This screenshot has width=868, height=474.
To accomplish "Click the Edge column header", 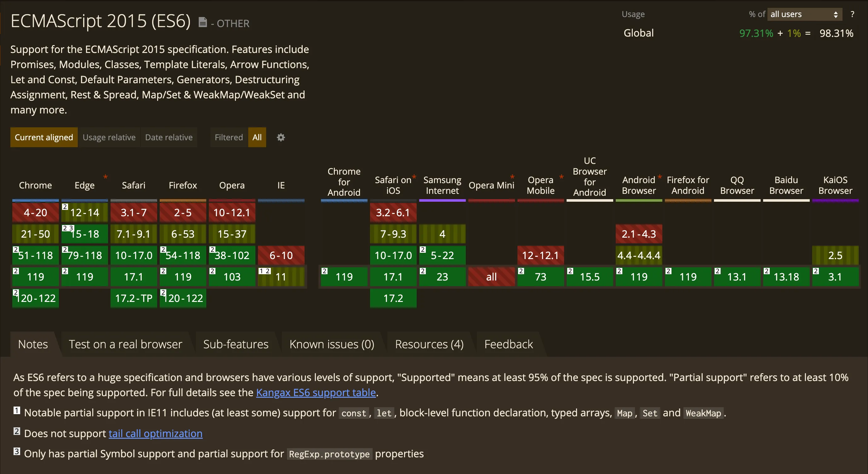I will [x=85, y=185].
